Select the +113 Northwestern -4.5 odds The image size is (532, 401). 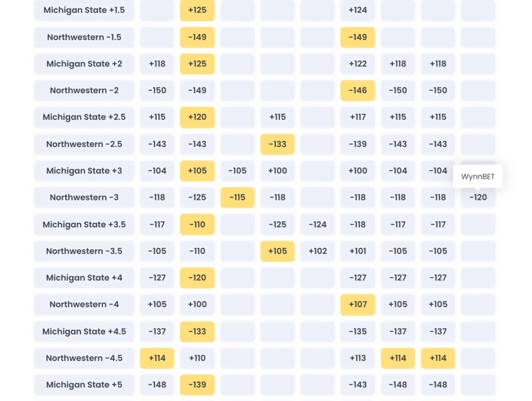pyautogui.click(x=358, y=358)
